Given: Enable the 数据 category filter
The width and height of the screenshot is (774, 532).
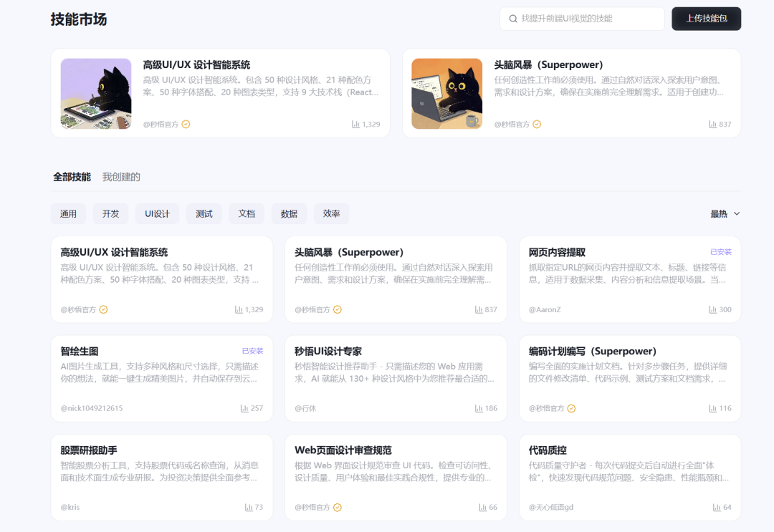Looking at the screenshot, I should click(289, 213).
